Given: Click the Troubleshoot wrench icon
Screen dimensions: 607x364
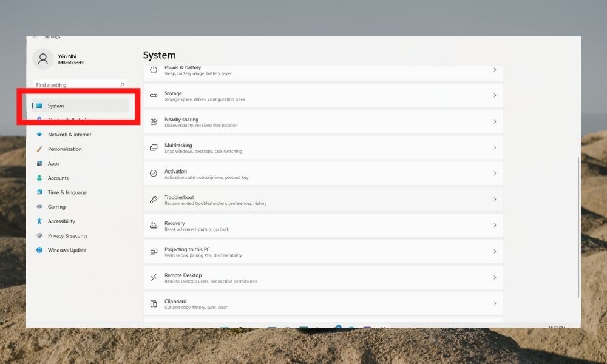Looking at the screenshot, I should (x=153, y=200).
